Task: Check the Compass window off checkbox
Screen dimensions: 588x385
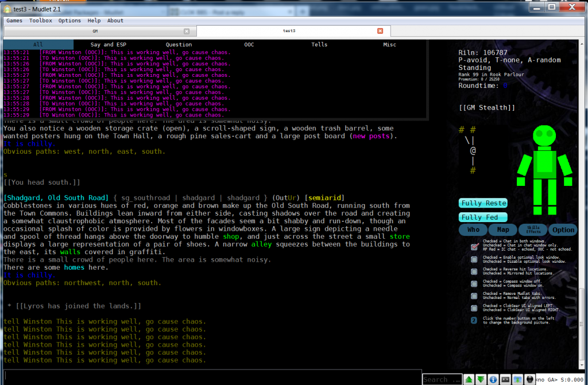Action: [474, 283]
